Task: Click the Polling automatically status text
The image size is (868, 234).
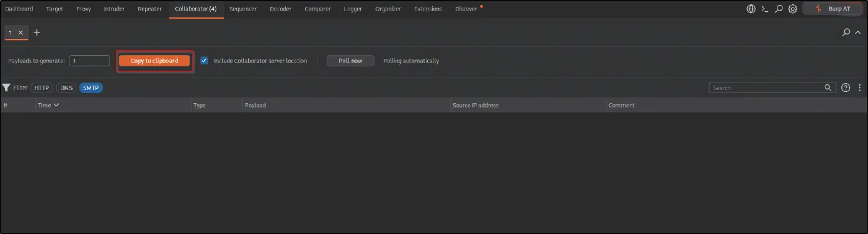Action: tap(411, 61)
